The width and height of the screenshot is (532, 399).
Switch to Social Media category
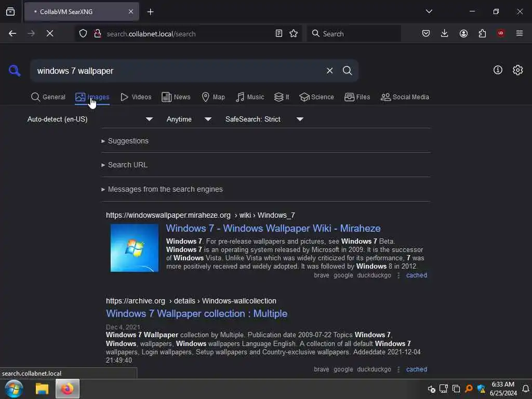tap(405, 97)
